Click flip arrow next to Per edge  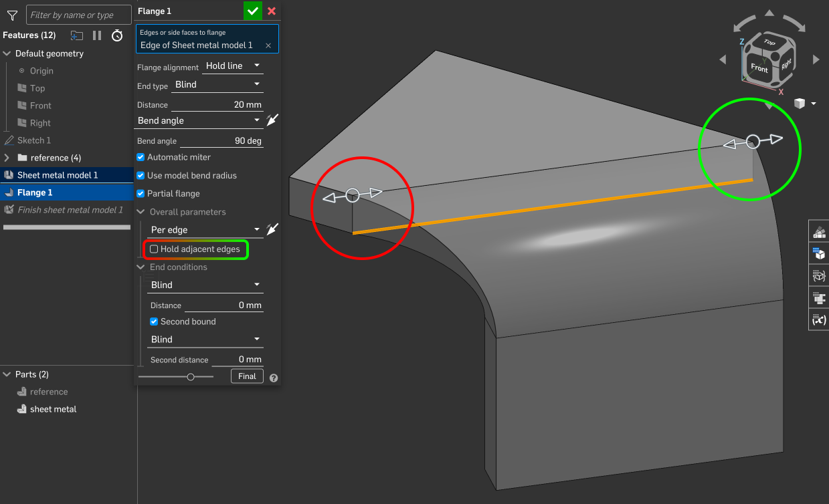point(272,229)
